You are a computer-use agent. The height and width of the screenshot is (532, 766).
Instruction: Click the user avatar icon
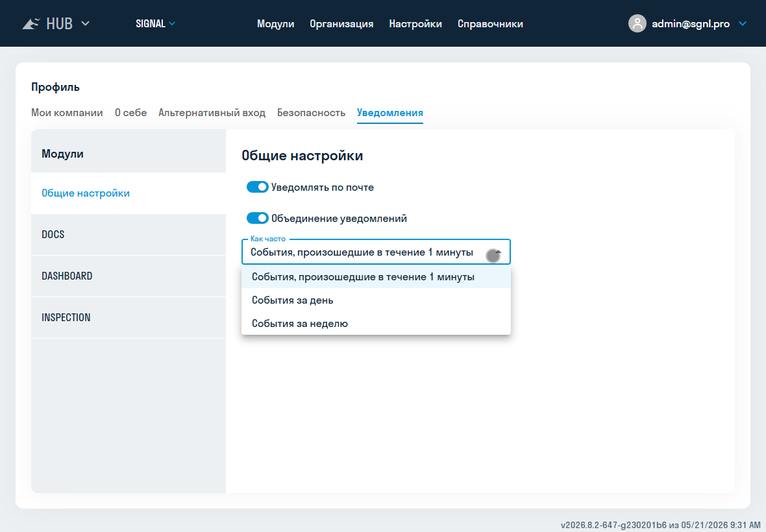tap(637, 23)
